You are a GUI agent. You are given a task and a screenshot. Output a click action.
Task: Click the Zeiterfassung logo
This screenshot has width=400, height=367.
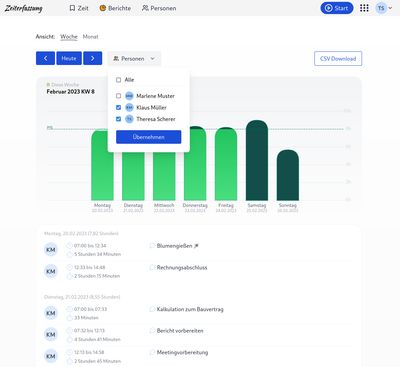tap(23, 8)
